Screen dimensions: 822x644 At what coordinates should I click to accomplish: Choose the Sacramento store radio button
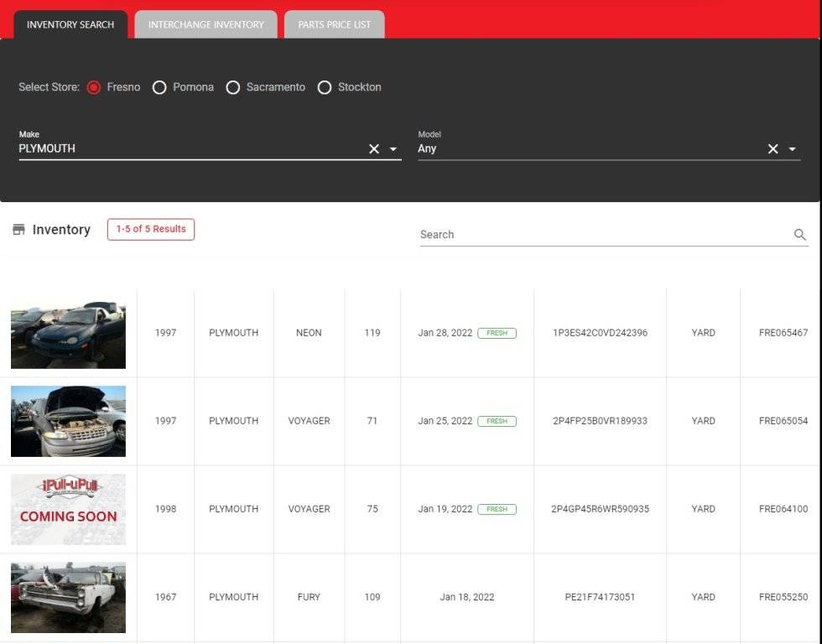(x=233, y=87)
